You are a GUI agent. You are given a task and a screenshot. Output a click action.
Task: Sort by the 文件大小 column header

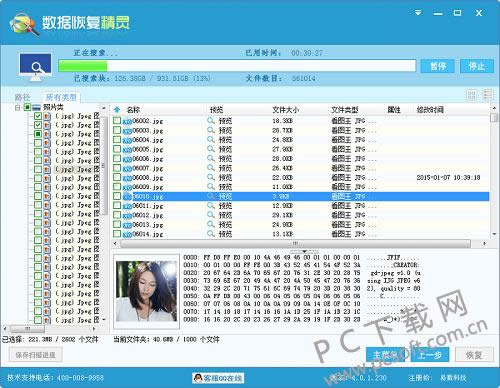click(285, 110)
